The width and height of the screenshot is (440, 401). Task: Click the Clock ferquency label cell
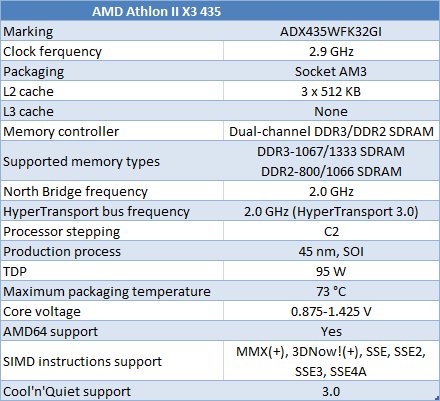(x=112, y=51)
